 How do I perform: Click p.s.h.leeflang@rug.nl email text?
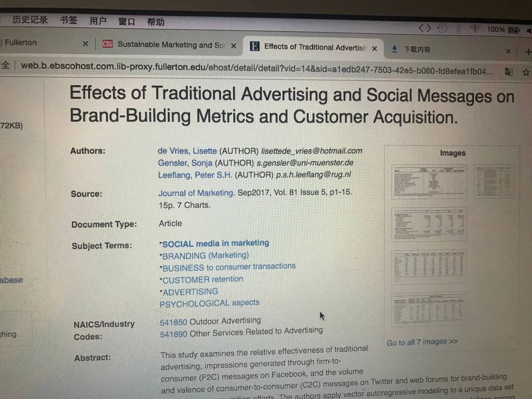[313, 175]
